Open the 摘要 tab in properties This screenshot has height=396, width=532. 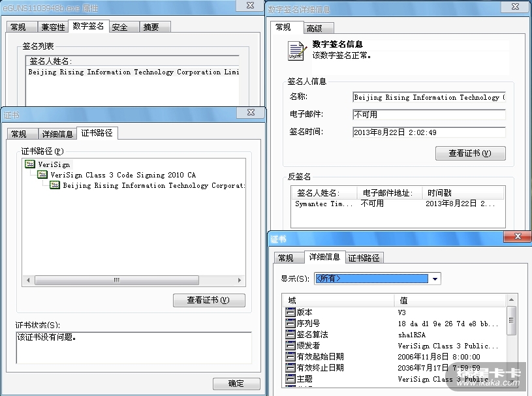coord(155,27)
